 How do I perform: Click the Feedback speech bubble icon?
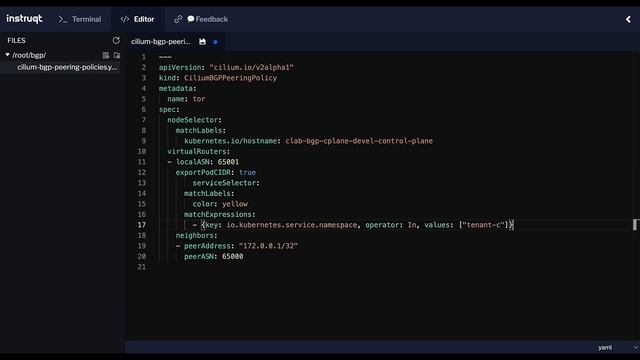191,19
